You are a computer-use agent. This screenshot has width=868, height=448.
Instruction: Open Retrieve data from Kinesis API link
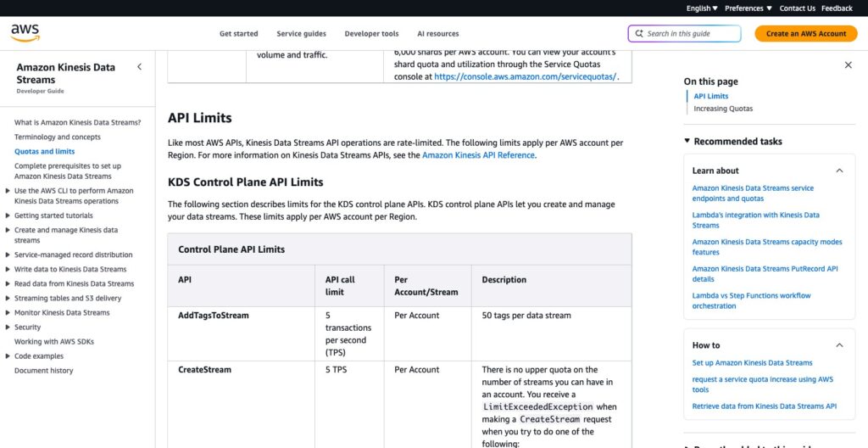765,406
